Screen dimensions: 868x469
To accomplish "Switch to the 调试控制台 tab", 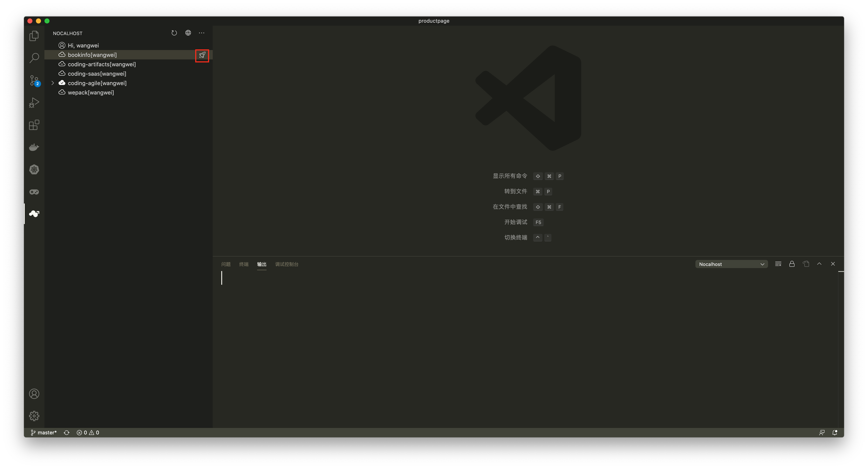I will pyautogui.click(x=286, y=264).
